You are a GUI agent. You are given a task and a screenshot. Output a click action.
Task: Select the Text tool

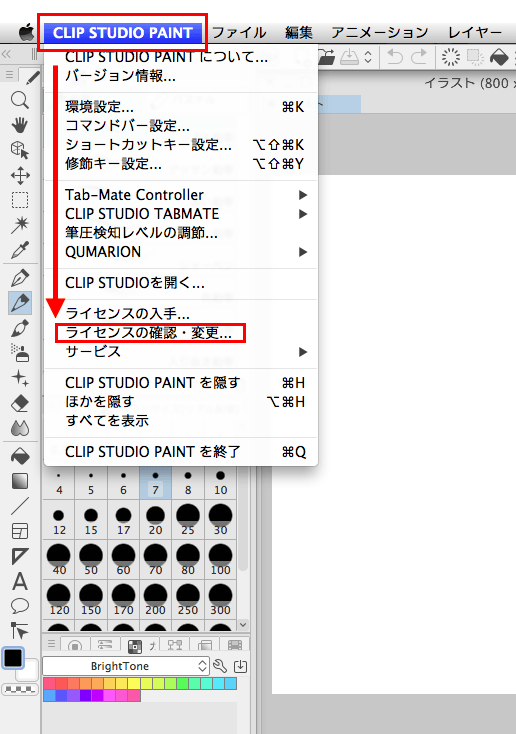pyautogui.click(x=20, y=581)
